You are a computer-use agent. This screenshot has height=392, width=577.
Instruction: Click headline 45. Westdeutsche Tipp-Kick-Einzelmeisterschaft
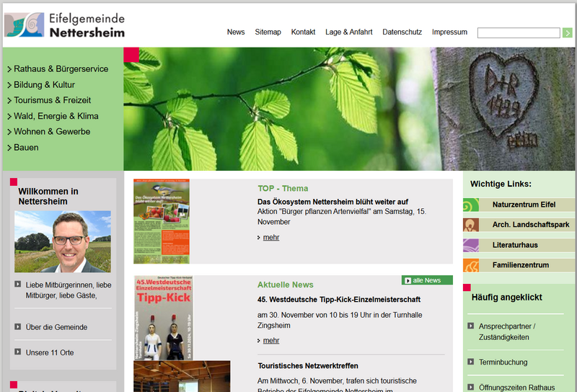click(338, 299)
